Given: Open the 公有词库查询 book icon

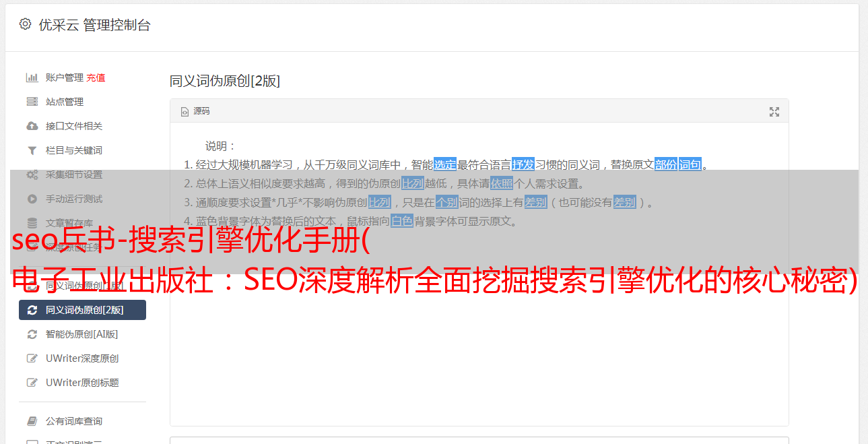Looking at the screenshot, I should (x=32, y=421).
